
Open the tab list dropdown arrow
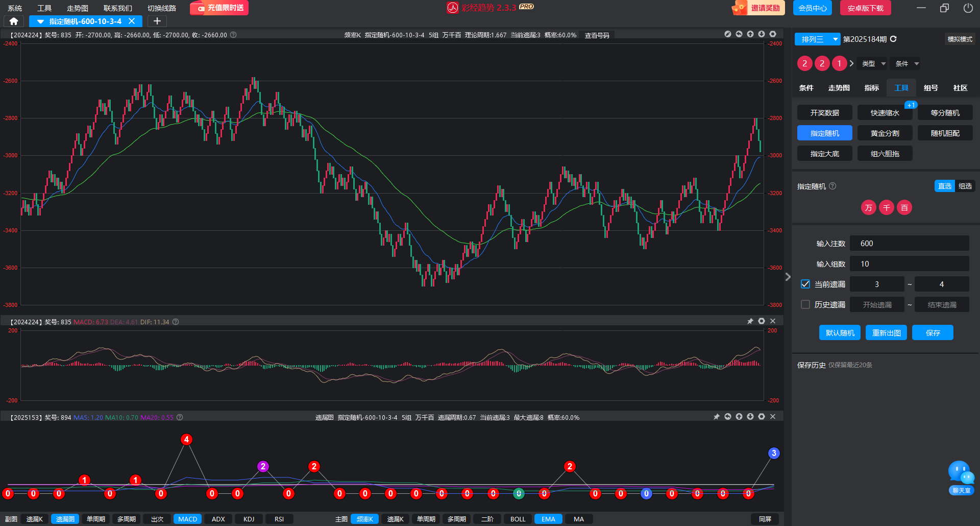tap(40, 21)
